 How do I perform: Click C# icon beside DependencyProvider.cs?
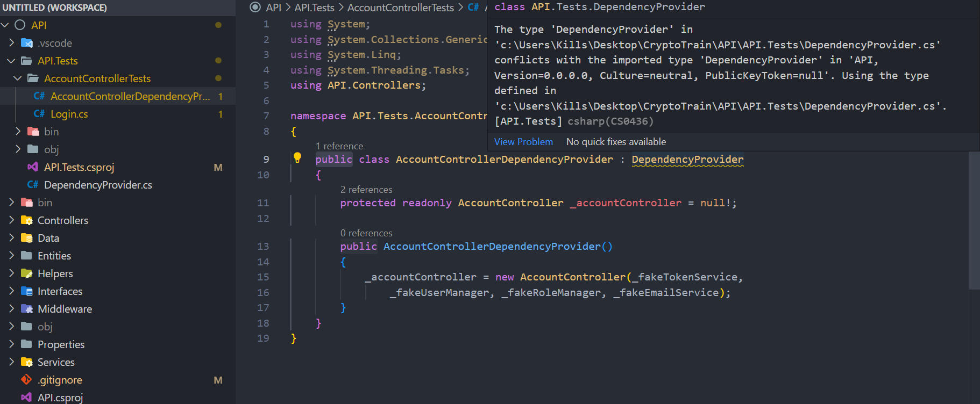33,185
